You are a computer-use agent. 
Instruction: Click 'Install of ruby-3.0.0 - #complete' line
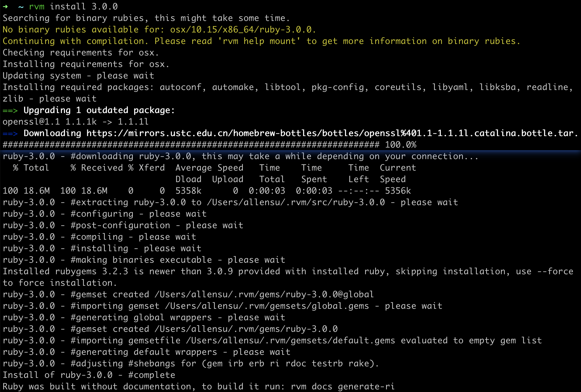pos(89,375)
